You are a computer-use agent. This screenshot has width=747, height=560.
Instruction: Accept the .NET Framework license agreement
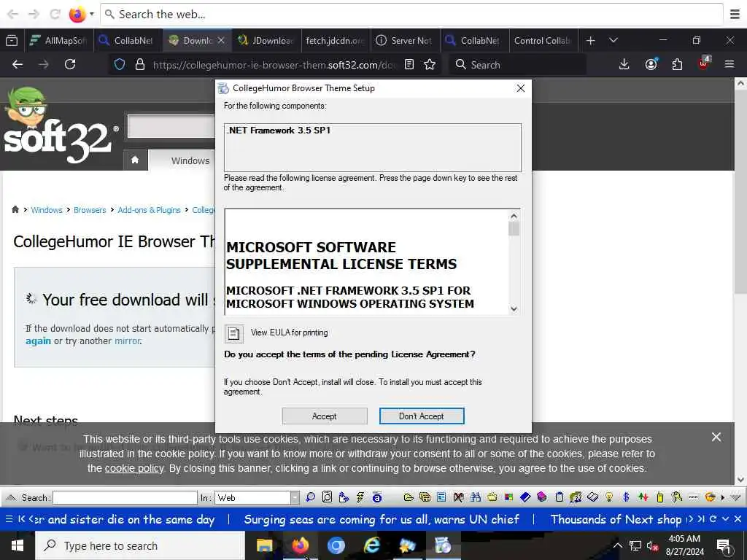tap(325, 416)
